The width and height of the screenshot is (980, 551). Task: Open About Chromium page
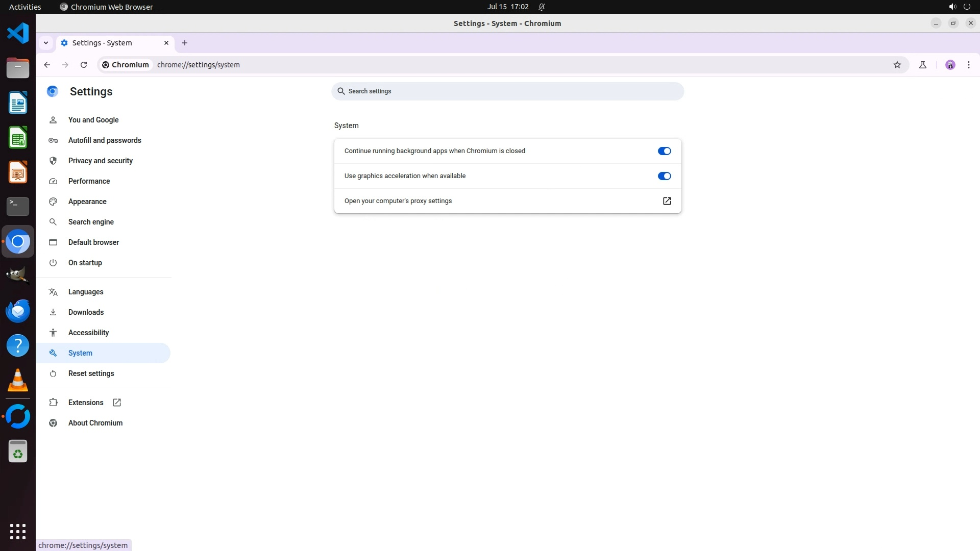[95, 423]
